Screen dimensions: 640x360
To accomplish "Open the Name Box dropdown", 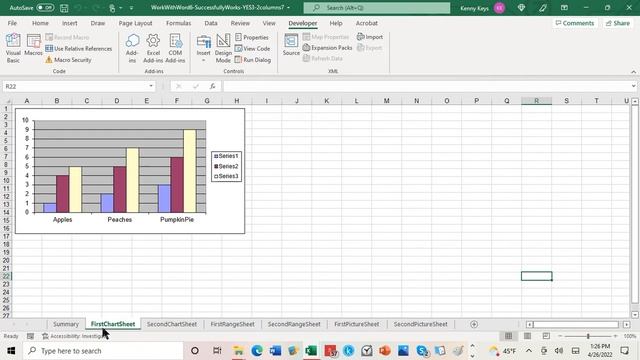I will click(x=151, y=86).
